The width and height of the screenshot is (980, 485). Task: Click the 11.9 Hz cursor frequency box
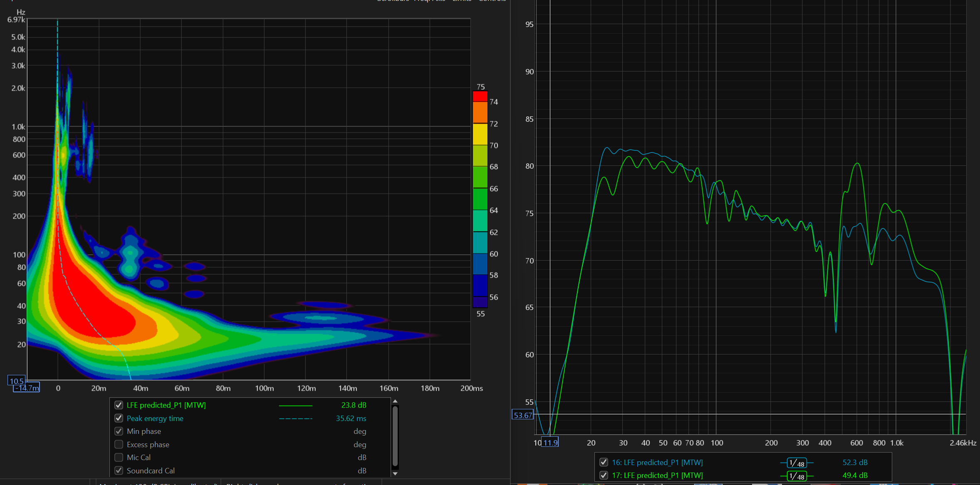(550, 443)
